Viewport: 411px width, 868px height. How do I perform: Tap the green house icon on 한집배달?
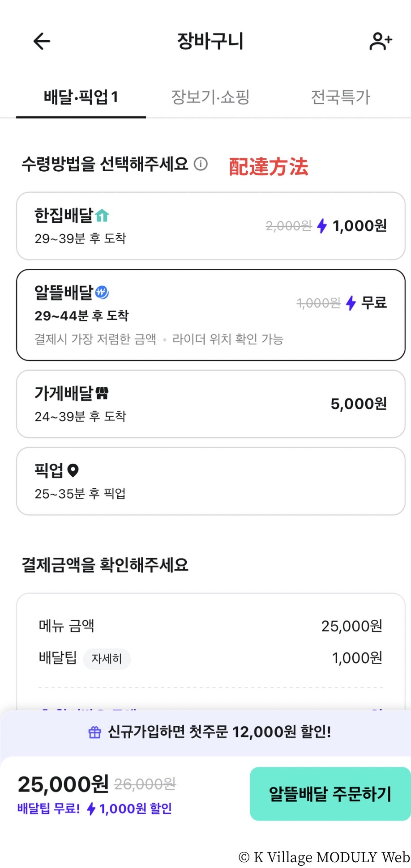point(102,216)
